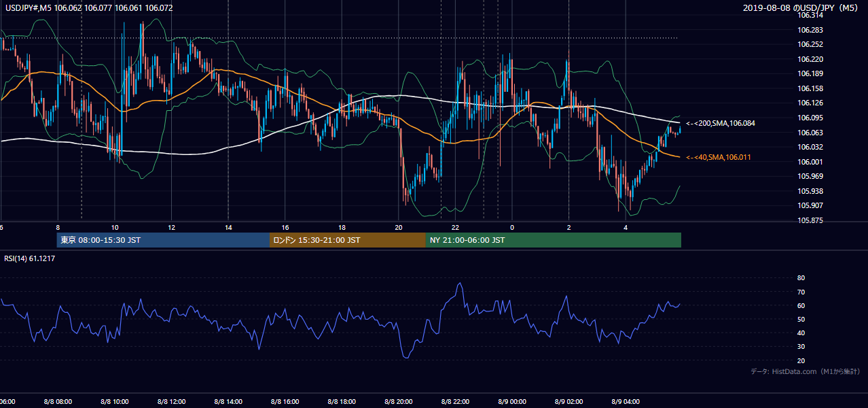
Task: Click hour tick 16 under the price chart
Action: click(x=285, y=227)
